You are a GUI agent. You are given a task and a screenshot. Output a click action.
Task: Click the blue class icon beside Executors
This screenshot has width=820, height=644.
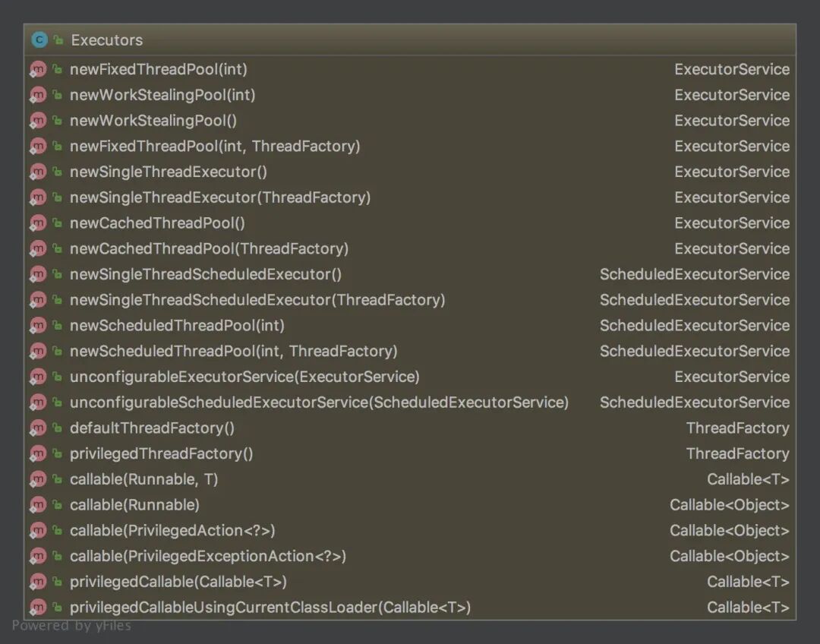click(x=39, y=39)
